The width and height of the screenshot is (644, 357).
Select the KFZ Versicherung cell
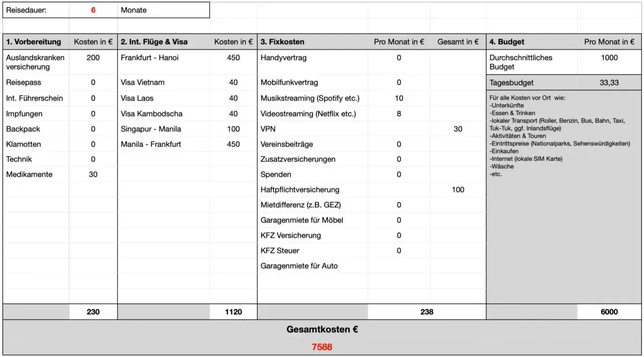point(312,235)
